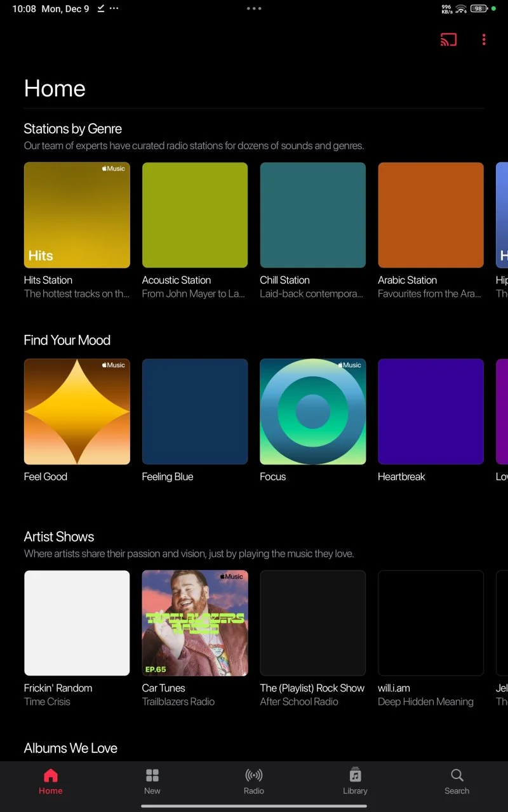
Task: Open the Hits Station cover
Action: (77, 215)
